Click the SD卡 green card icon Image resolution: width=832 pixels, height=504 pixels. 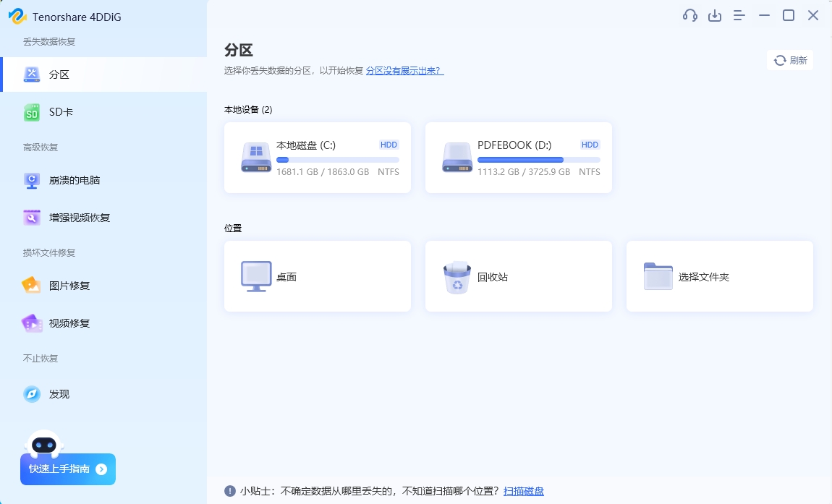pyautogui.click(x=32, y=112)
